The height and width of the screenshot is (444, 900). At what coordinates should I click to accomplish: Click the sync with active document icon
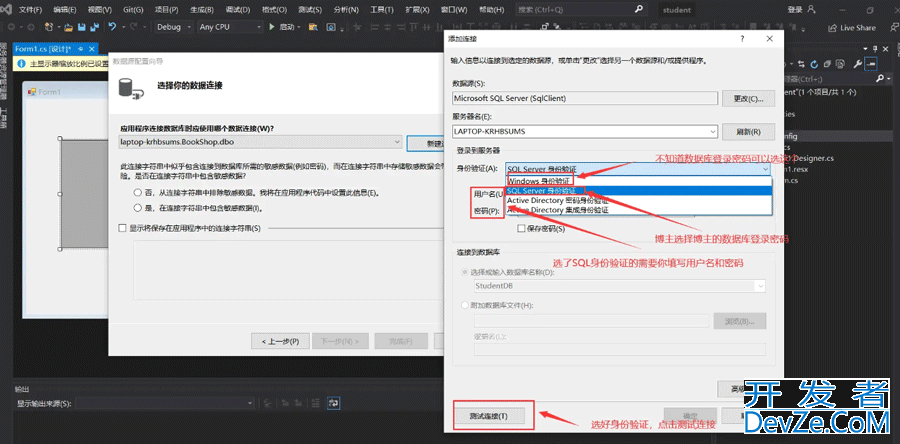802,64
